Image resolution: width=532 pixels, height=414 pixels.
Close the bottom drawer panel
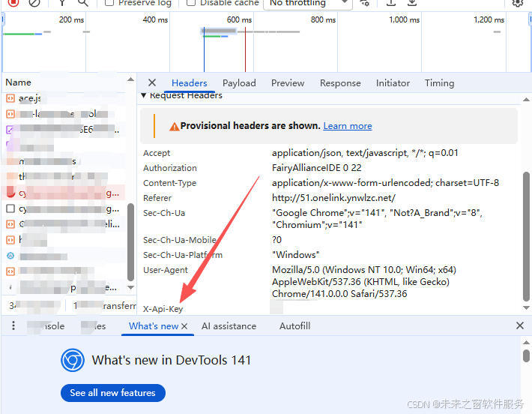(x=520, y=325)
